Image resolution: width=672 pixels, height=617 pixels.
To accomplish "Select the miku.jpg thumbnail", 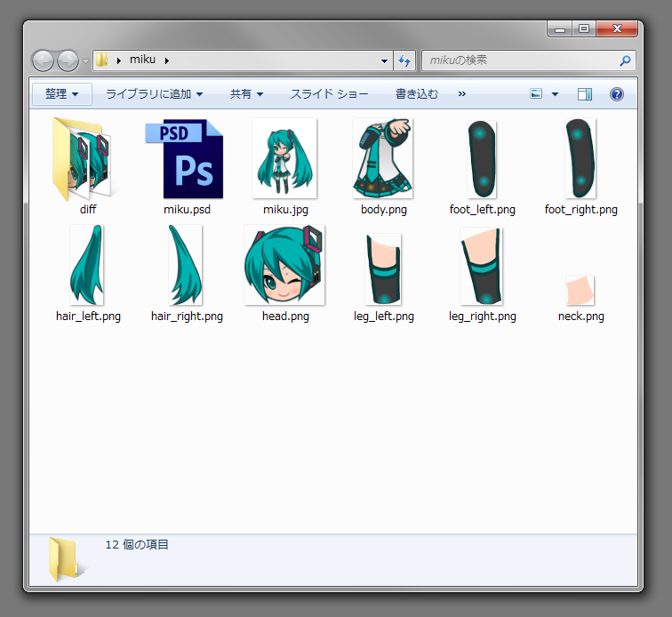I will pyautogui.click(x=284, y=158).
